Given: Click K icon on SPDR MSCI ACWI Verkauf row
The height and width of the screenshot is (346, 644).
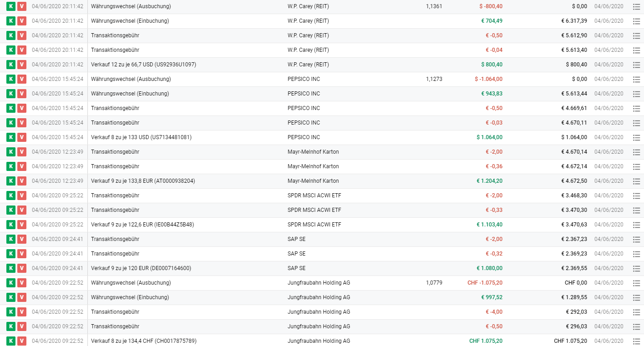Looking at the screenshot, I should [x=11, y=225].
